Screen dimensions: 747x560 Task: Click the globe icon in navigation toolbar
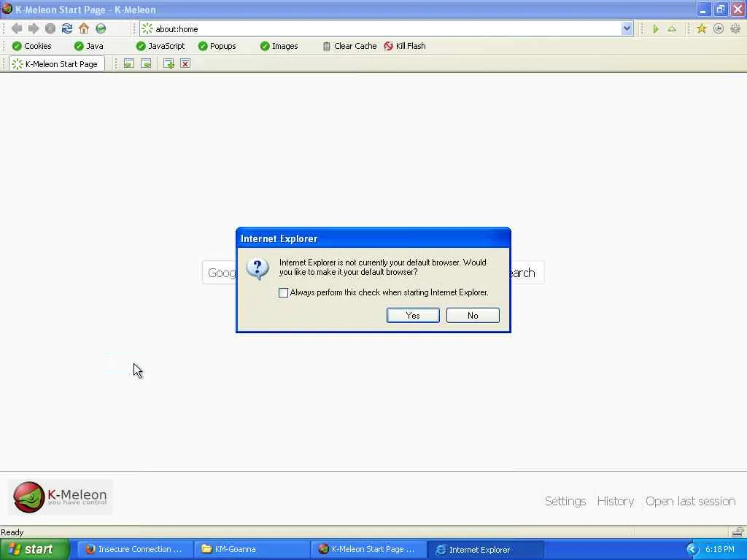pyautogui.click(x=101, y=28)
